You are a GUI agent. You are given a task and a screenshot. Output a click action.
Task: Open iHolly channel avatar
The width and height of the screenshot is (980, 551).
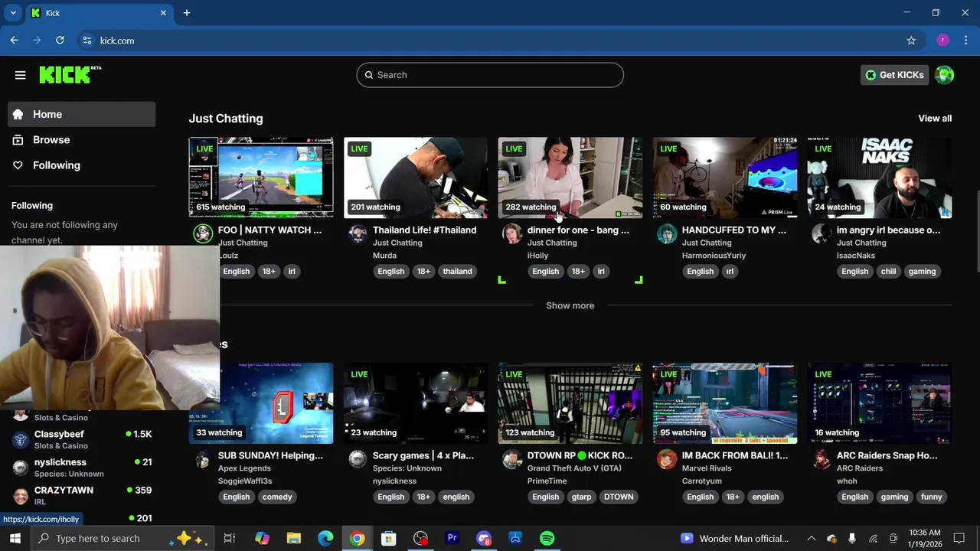click(512, 233)
